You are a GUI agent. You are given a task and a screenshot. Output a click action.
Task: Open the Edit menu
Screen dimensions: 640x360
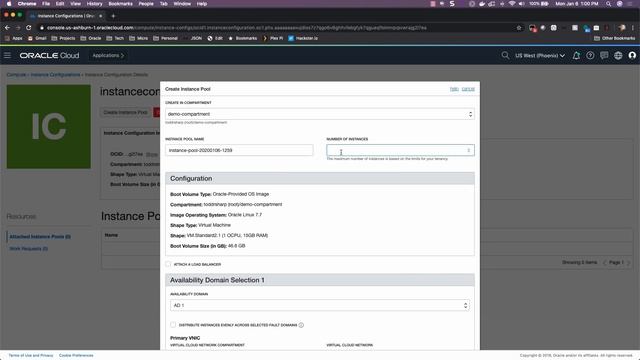[60, 4]
